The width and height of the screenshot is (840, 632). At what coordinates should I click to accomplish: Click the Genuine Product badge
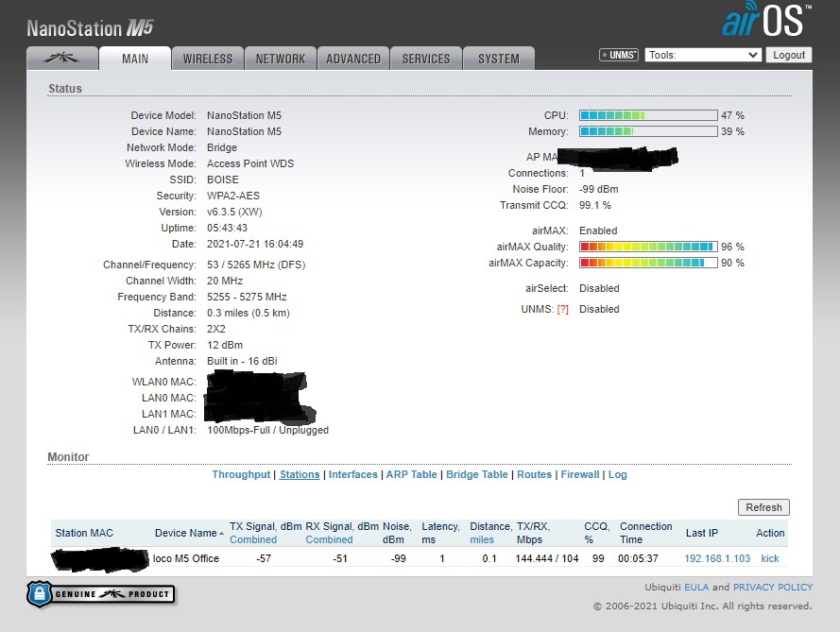[101, 594]
